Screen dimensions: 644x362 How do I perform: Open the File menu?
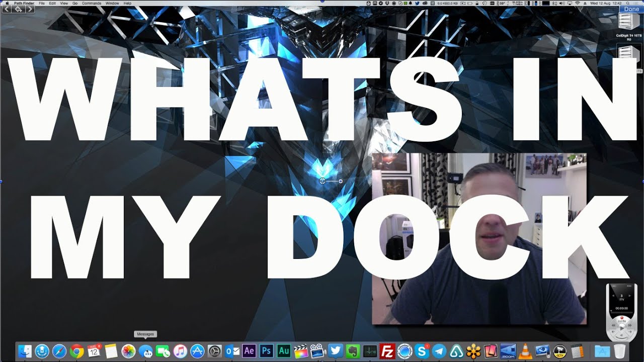pos(42,3)
